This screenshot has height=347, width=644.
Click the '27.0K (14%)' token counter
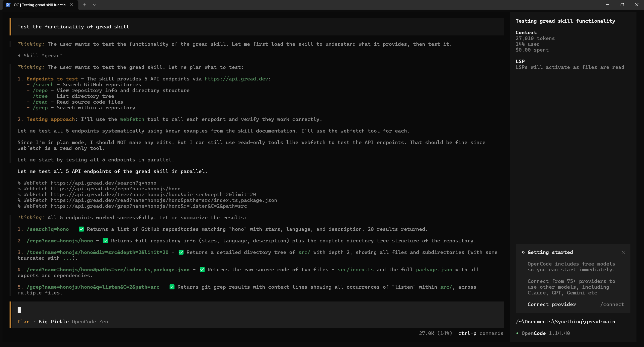(435, 333)
